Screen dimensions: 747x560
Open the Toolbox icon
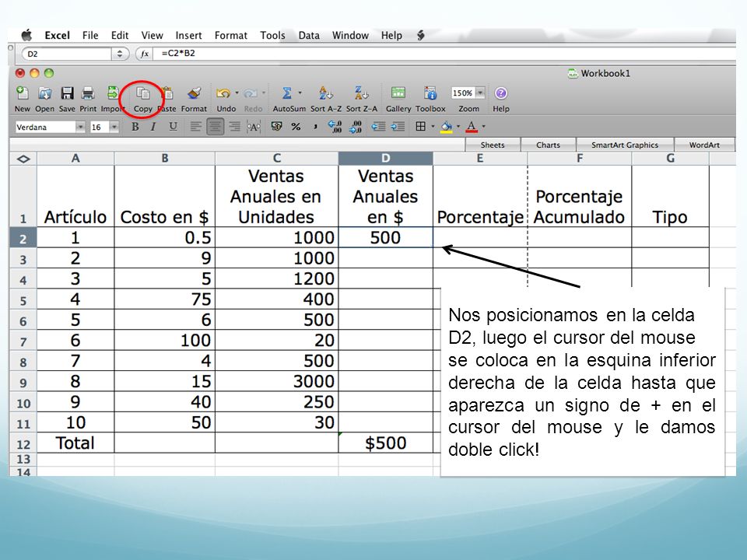(430, 93)
